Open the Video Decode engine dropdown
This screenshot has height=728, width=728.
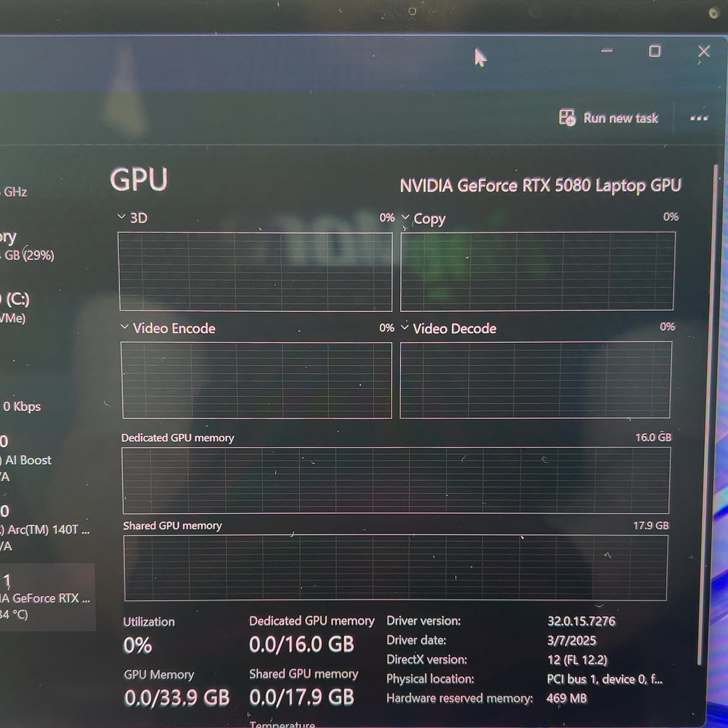click(x=405, y=328)
